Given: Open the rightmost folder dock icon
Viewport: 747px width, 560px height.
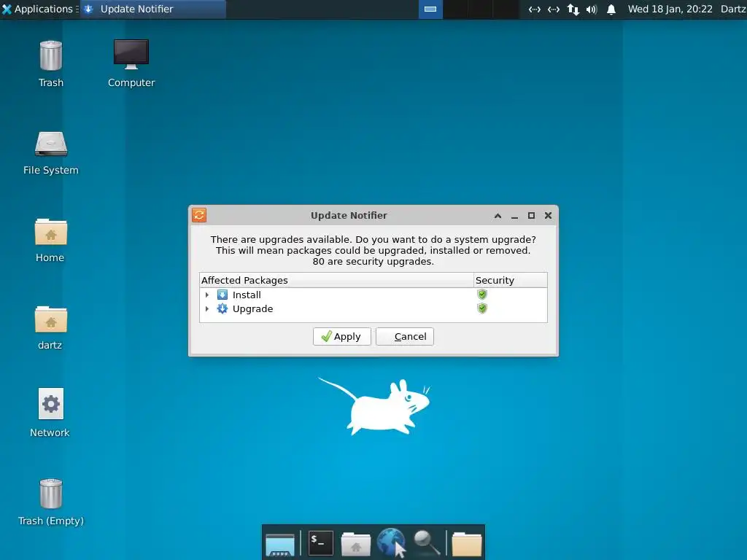Looking at the screenshot, I should click(x=467, y=544).
